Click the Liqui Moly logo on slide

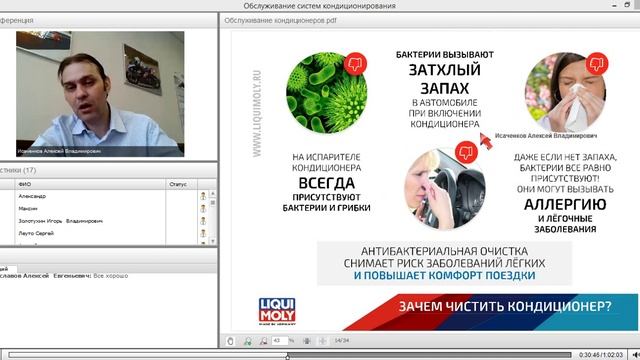tap(277, 311)
